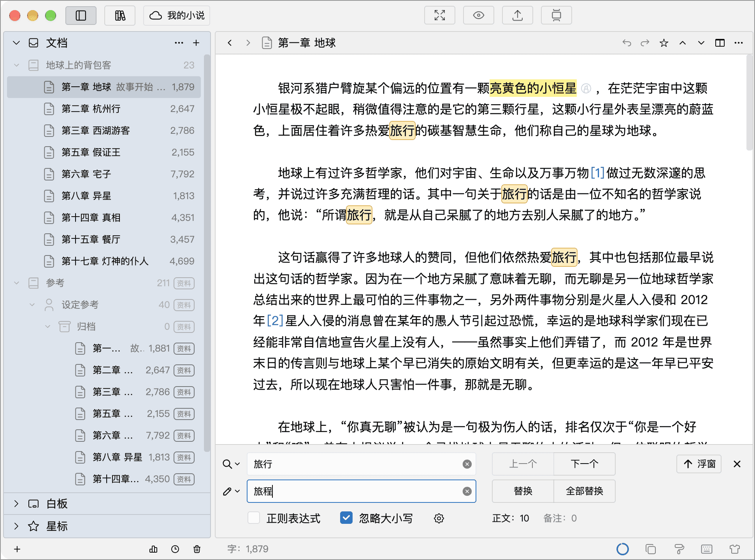Viewport: 755px width, 560px height.
Task: Open the 我的小说 cloud library button
Action: click(177, 16)
